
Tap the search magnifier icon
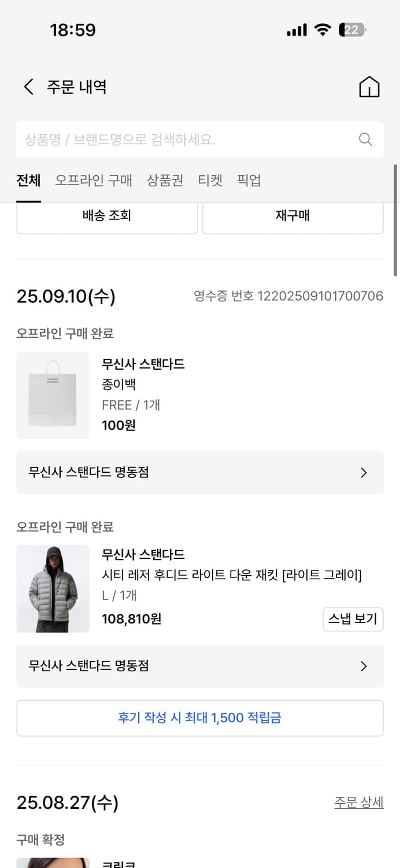(x=365, y=139)
